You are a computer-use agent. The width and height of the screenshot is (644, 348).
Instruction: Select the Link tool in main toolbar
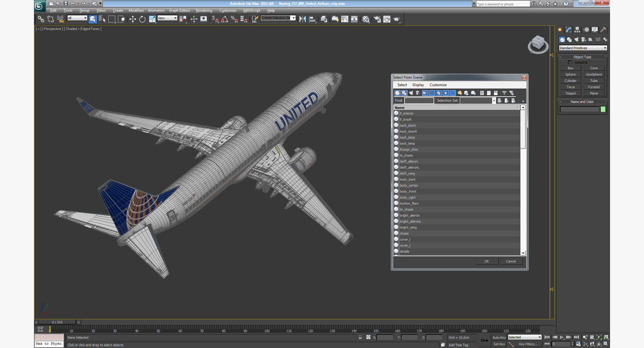click(x=40, y=19)
